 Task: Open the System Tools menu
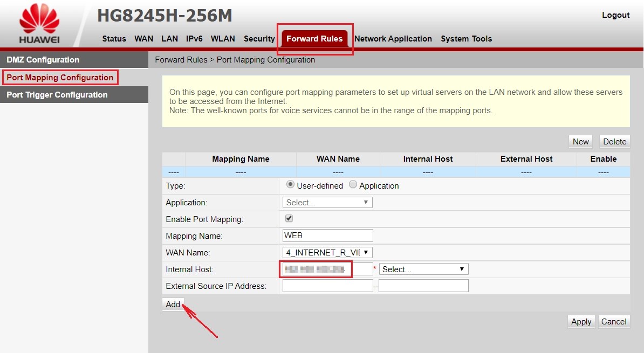point(466,38)
